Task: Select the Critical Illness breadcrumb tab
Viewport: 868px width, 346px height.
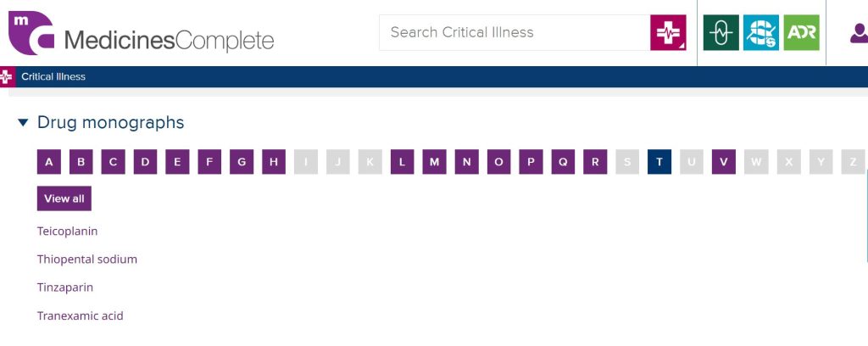Action: click(53, 76)
